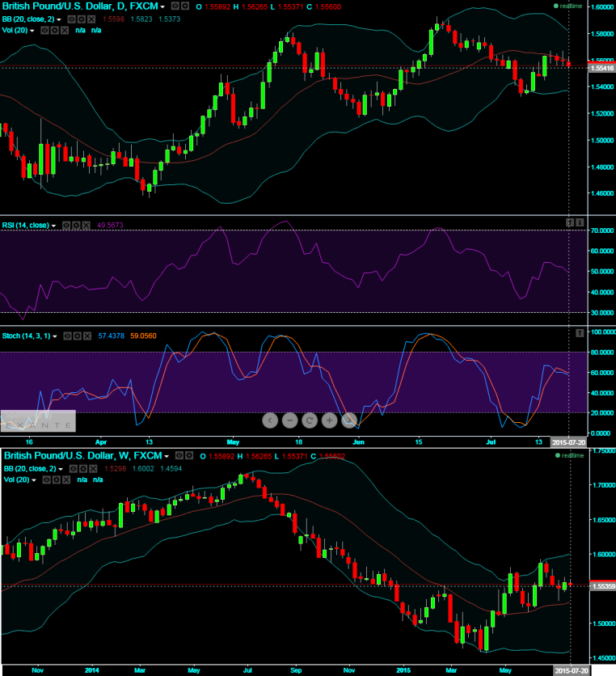The width and height of the screenshot is (616, 676).
Task: Remove Vol (20) from the daily chart
Action: 65,30
